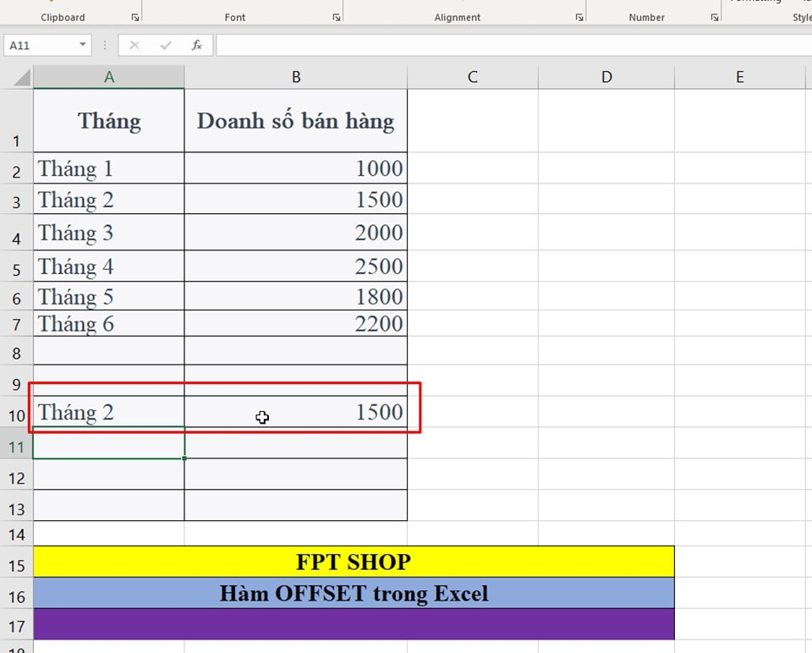Open the Number format dialog launcher
Viewport: 812px width, 653px height.
(715, 18)
